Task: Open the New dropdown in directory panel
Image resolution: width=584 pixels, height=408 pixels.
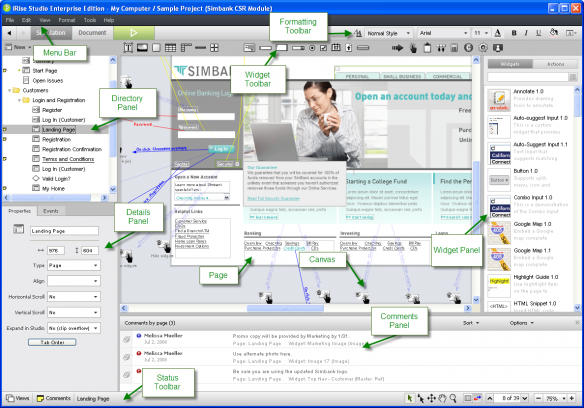Action: [18, 47]
